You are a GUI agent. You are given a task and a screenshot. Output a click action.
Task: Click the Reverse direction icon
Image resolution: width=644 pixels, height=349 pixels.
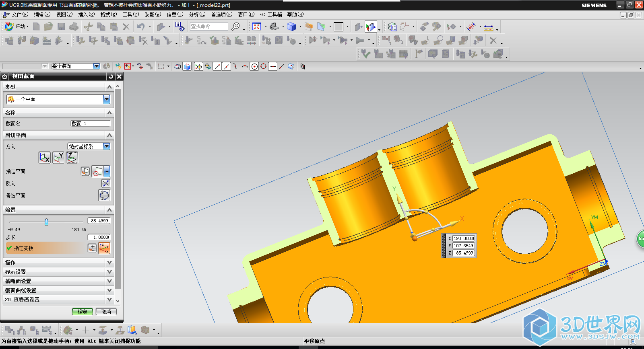tap(105, 183)
